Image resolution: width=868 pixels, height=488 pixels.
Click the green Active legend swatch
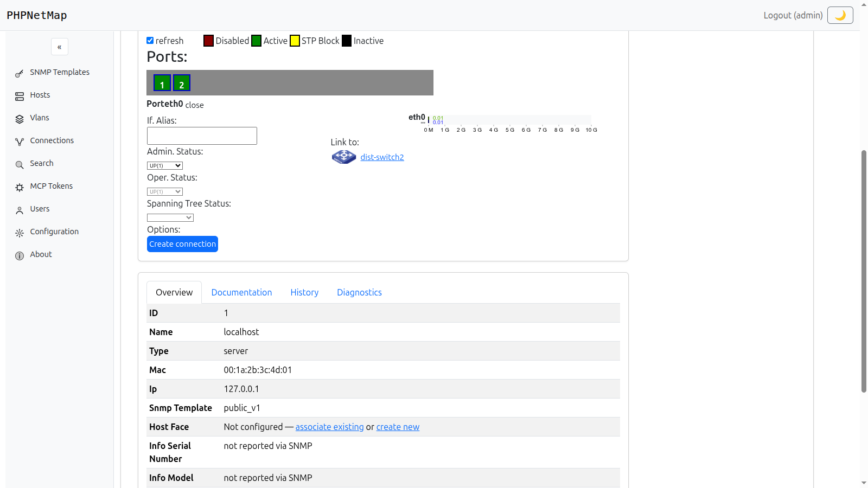click(257, 41)
